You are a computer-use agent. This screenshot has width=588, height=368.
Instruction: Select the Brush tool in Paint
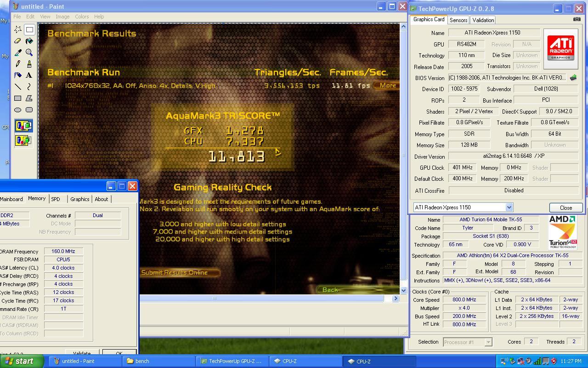click(x=29, y=64)
